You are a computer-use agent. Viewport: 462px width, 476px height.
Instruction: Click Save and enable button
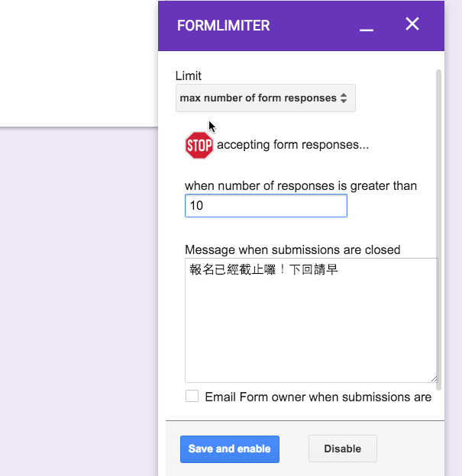230,449
